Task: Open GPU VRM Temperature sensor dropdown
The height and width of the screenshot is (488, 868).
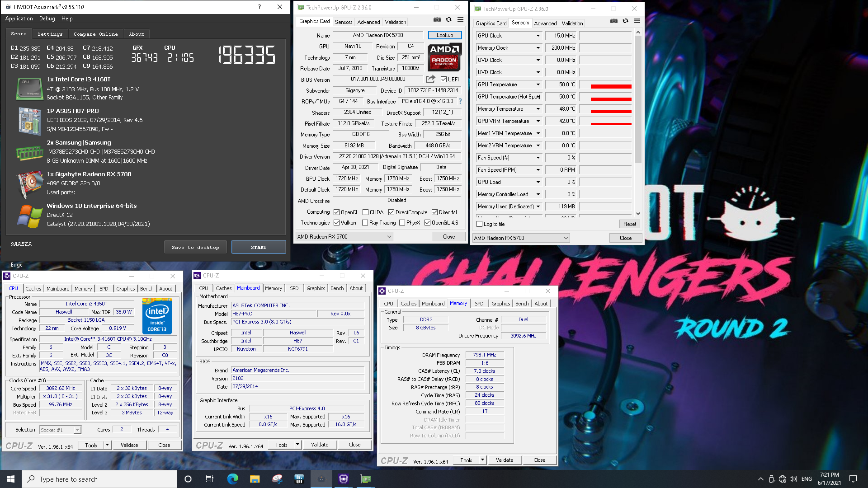Action: [x=538, y=121]
